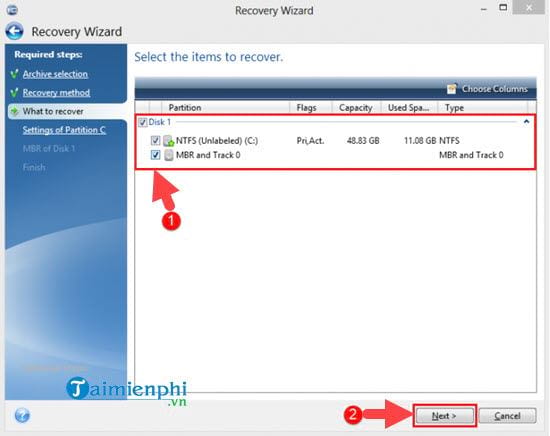Open help with the question mark icon
This screenshot has width=550, height=436.
pos(22,416)
